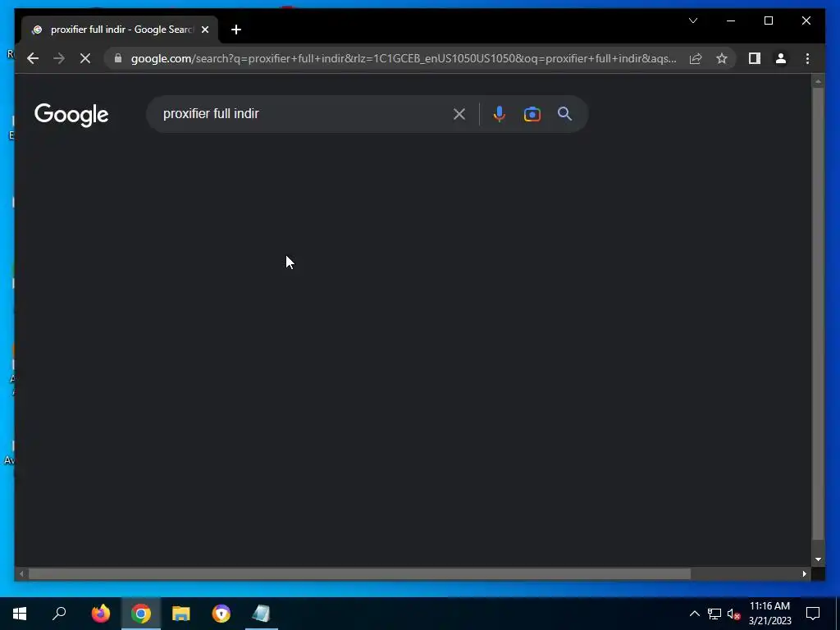Click the horizontal scrollbar thumb
840x630 pixels.
coord(359,573)
